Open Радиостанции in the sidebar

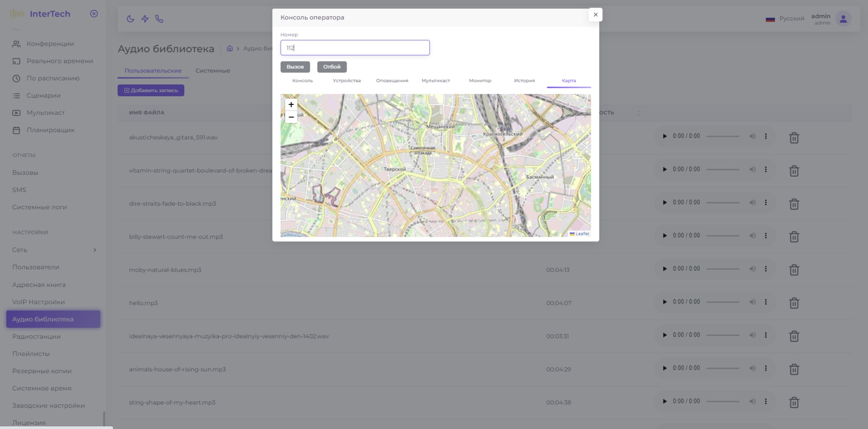pyautogui.click(x=36, y=336)
